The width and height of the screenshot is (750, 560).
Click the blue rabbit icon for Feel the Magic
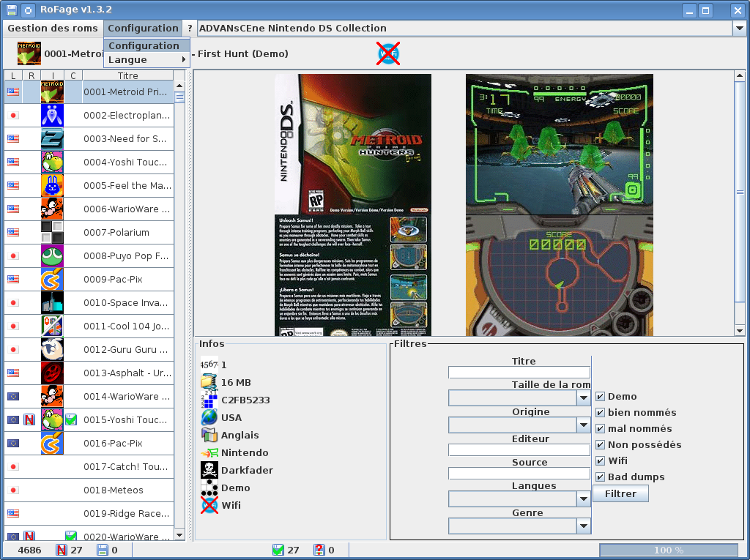(52, 185)
